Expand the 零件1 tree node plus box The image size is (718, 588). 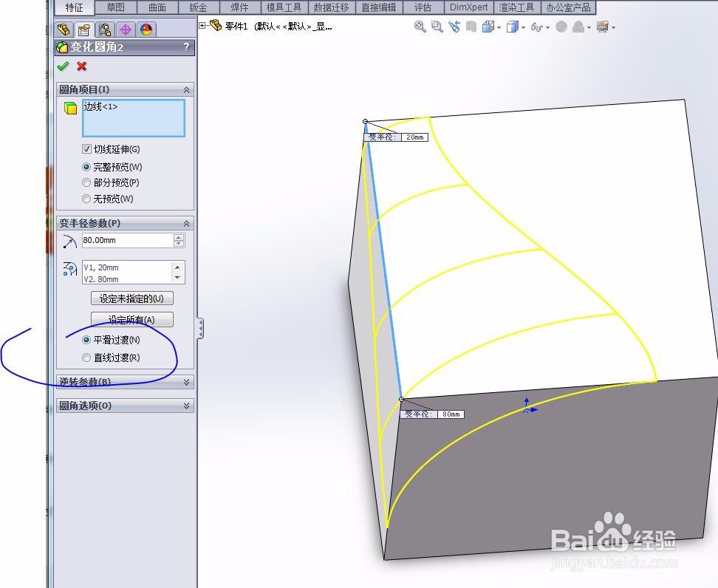coord(202,26)
